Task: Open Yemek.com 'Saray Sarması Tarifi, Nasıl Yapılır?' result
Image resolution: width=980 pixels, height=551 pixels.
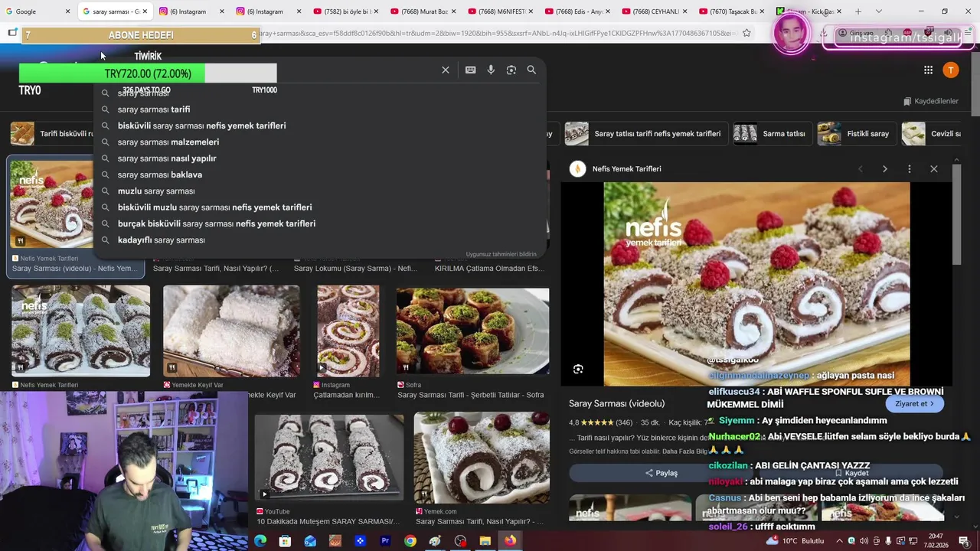Action: (x=482, y=457)
